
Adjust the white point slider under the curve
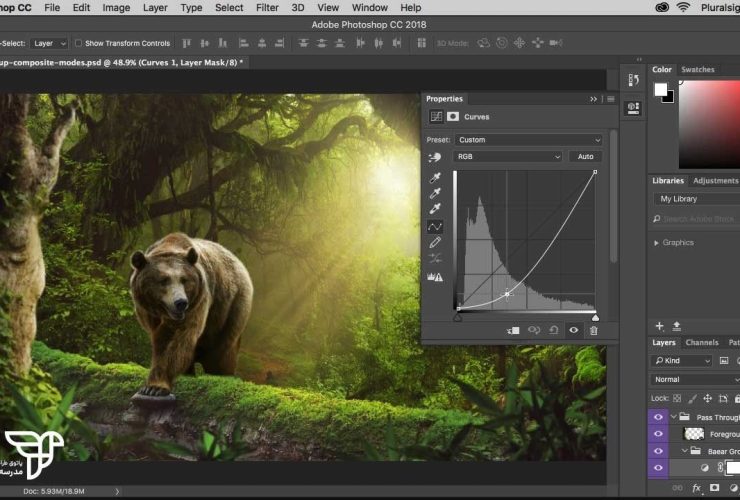(x=595, y=318)
